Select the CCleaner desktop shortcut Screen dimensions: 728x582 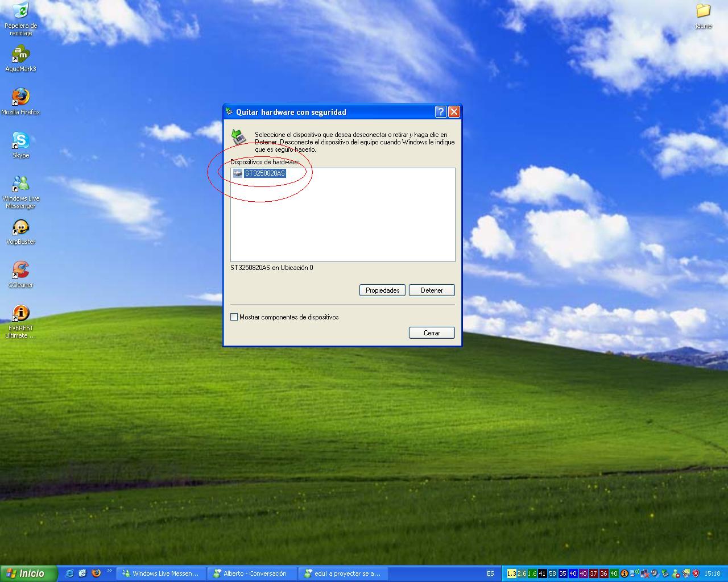pyautogui.click(x=21, y=275)
